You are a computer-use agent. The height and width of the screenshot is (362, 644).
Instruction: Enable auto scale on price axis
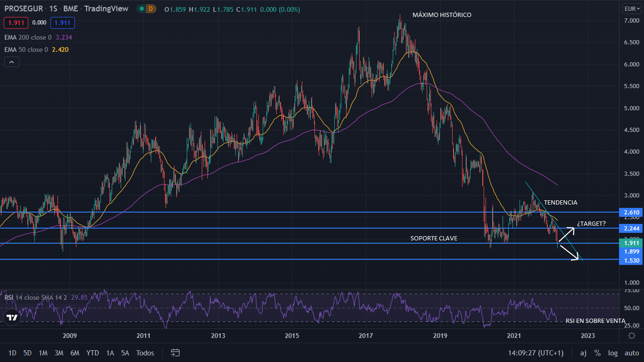pos(631,353)
